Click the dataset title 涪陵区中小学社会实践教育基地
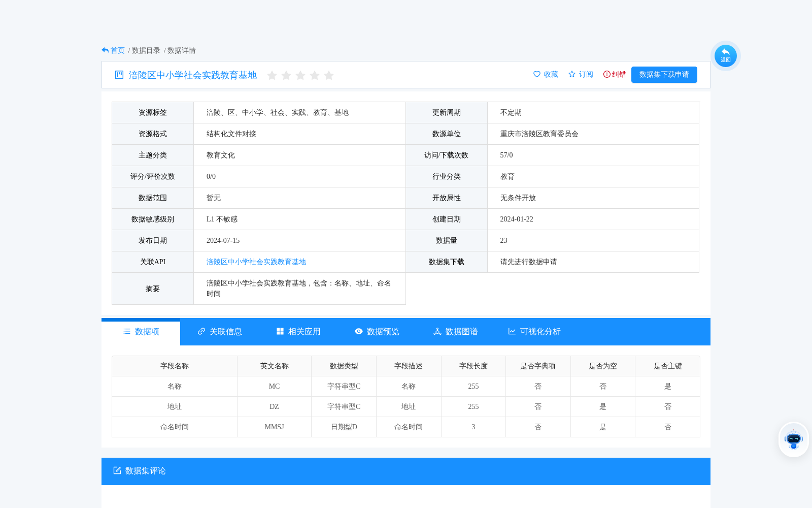Viewport: 812px width, 508px height. (x=193, y=75)
